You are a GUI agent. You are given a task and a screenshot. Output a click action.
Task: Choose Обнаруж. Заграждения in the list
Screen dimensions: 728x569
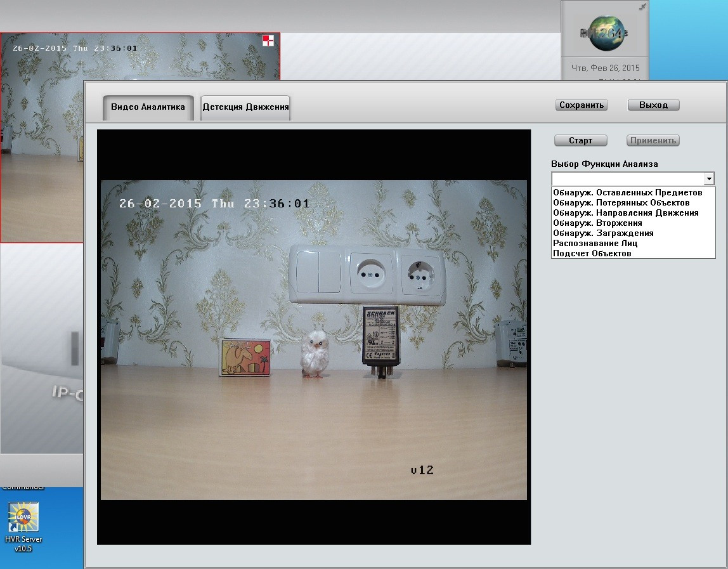point(603,233)
